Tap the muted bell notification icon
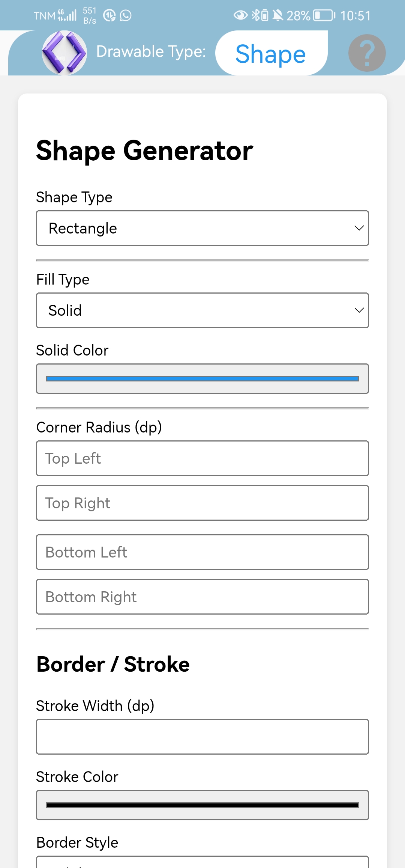Viewport: 405px width, 868px height. pyautogui.click(x=278, y=15)
